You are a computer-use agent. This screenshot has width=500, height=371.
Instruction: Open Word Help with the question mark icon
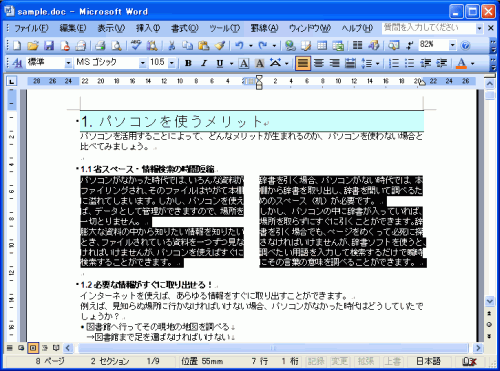(465, 45)
